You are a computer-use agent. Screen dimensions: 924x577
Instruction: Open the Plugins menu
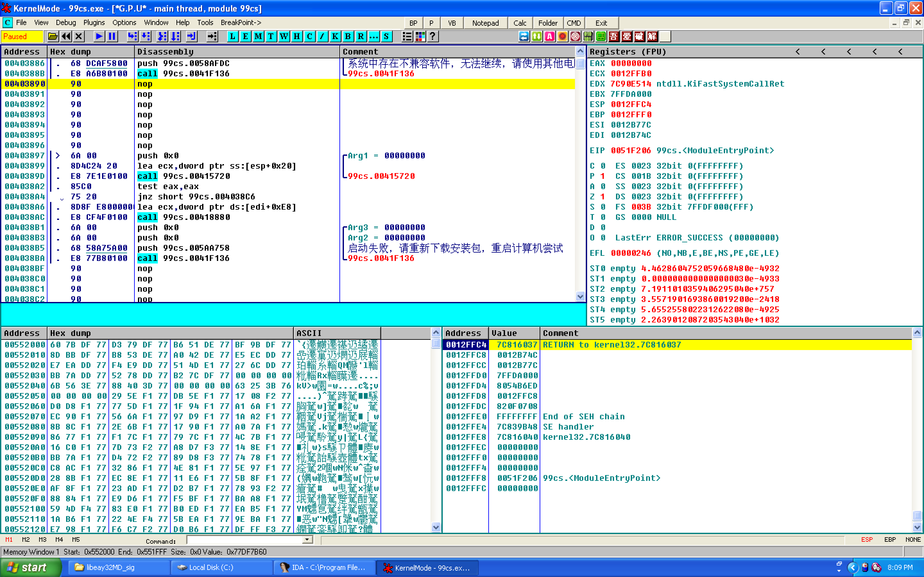(94, 22)
